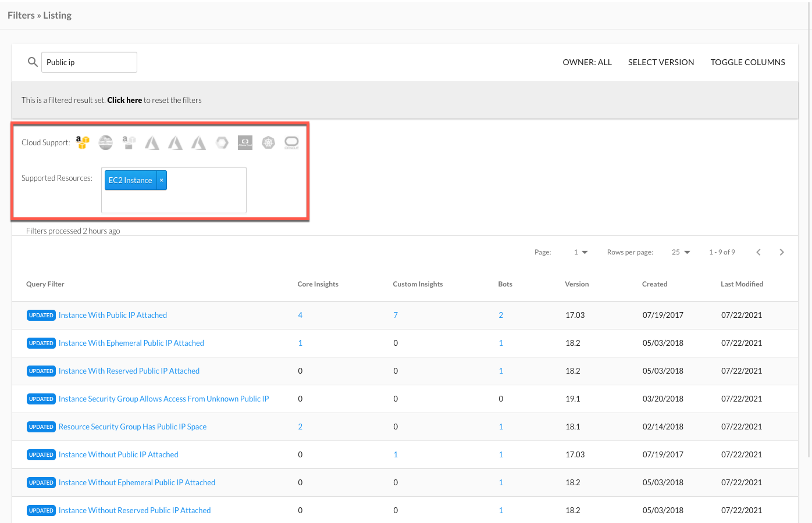Click the 1 - 9 of 9 count
The width and height of the screenshot is (812, 523).
click(x=722, y=252)
